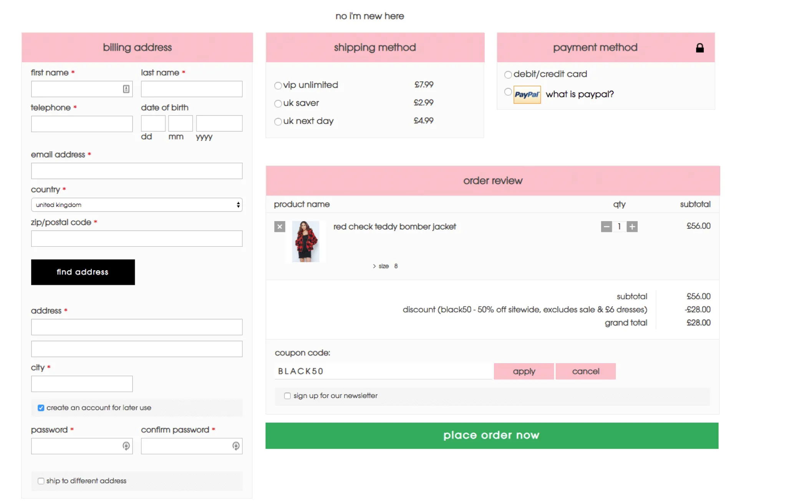Select uk next day shipping
This screenshot has width=812, height=504.
pos(278,122)
